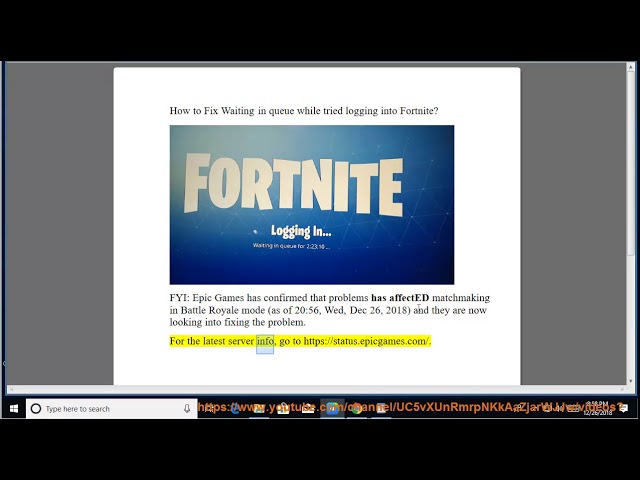
Task: Click 'looking into fixing the problem.' line
Action: (x=238, y=322)
